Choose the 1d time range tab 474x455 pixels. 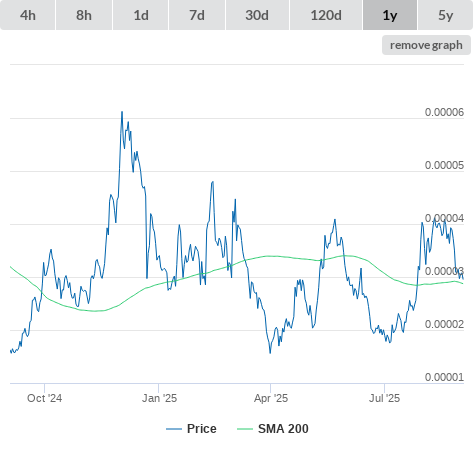141,15
